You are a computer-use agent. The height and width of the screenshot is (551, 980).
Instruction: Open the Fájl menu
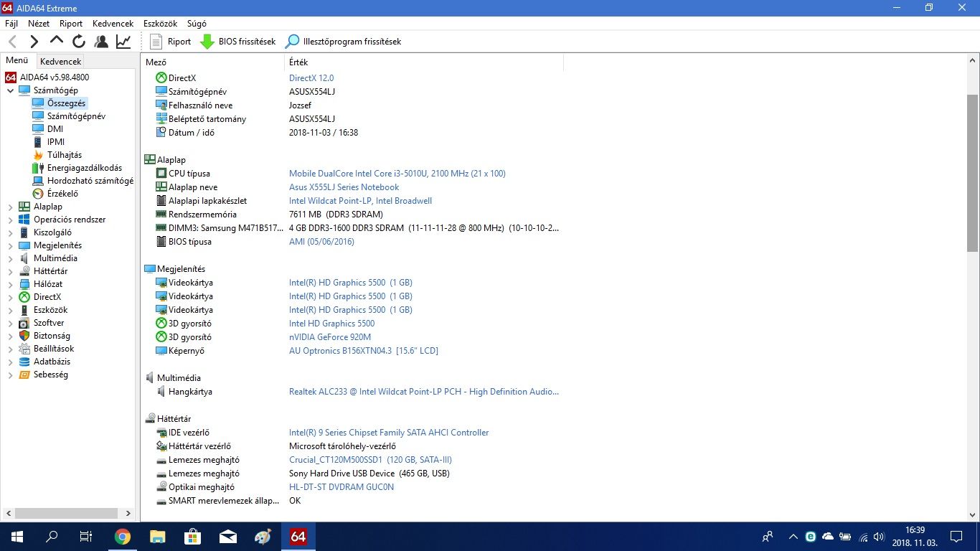coord(11,24)
